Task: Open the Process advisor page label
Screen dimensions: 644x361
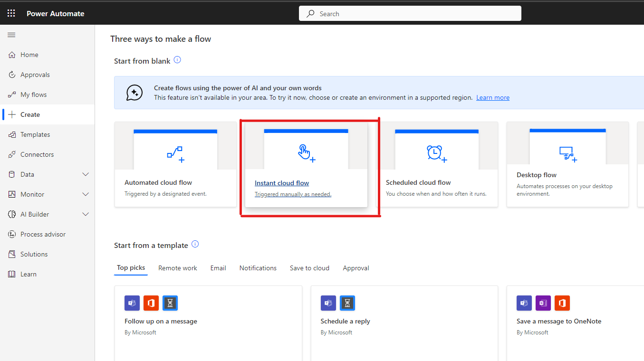Action: (43, 234)
